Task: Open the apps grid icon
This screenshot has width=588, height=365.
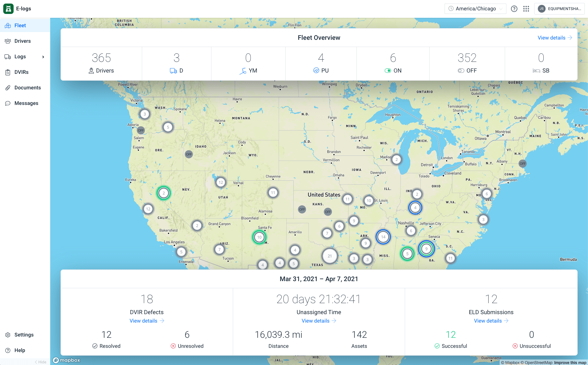Action: click(x=526, y=9)
